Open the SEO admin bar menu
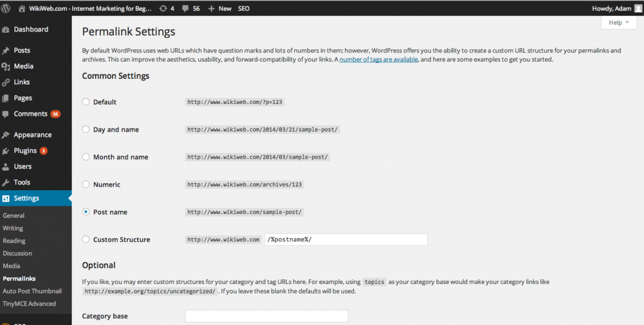 [x=243, y=8]
